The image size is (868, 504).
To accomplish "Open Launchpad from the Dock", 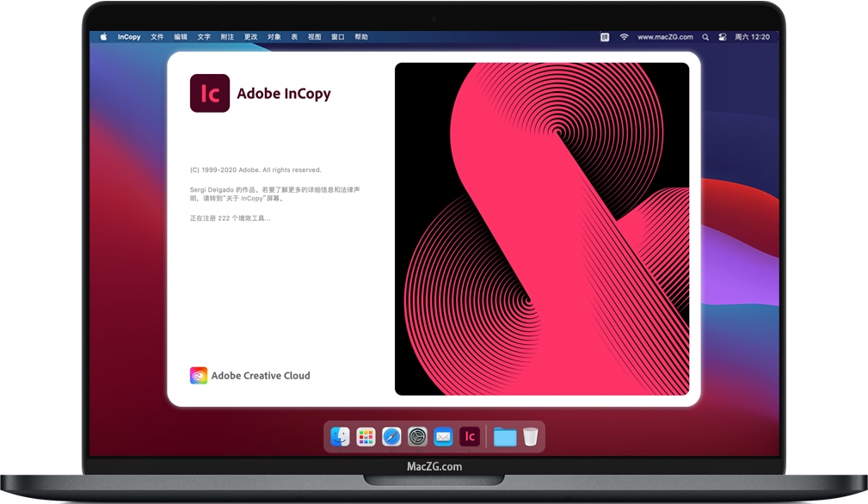I will pyautogui.click(x=366, y=437).
